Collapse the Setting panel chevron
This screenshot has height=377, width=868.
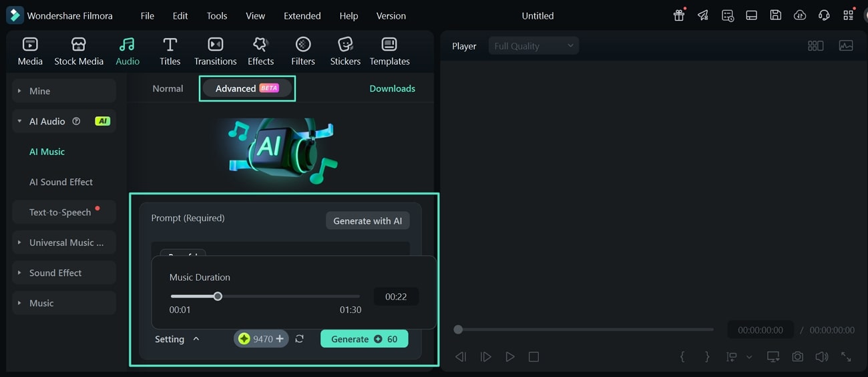pos(196,339)
